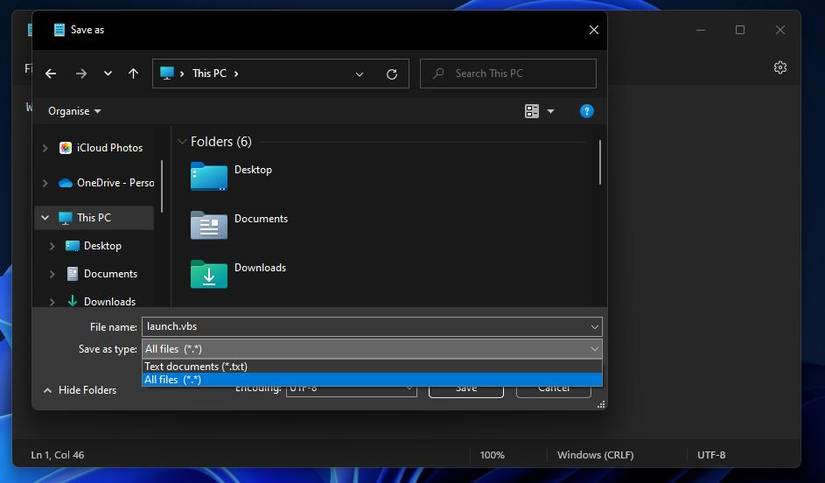Viewport: 825px width, 483px height.
Task: Select the Documents folder icon in main pane
Action: (209, 225)
